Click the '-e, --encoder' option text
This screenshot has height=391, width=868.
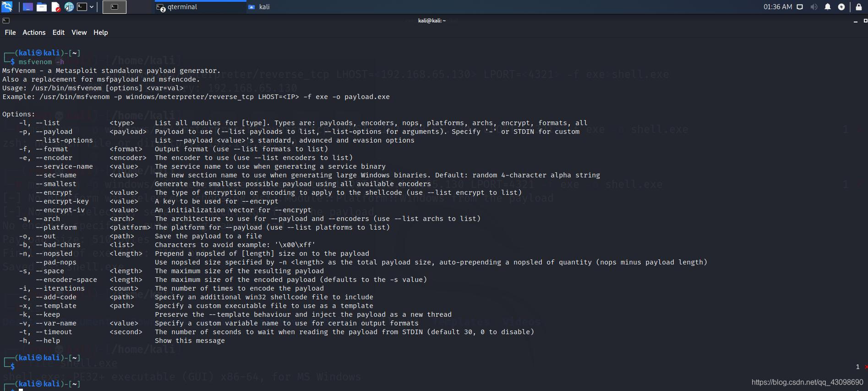[x=45, y=158]
